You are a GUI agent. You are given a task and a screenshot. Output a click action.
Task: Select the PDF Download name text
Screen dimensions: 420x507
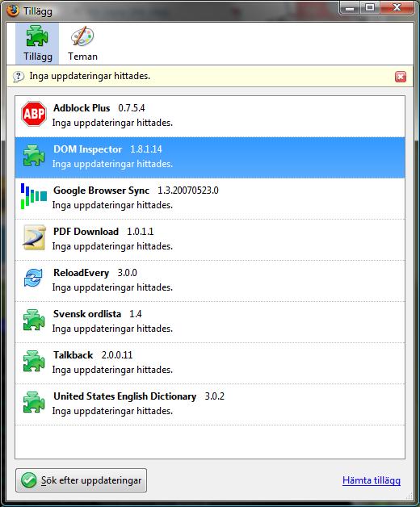[x=86, y=232]
